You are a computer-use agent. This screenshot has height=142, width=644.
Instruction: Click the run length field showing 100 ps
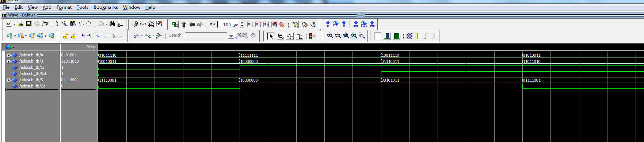tap(228, 25)
